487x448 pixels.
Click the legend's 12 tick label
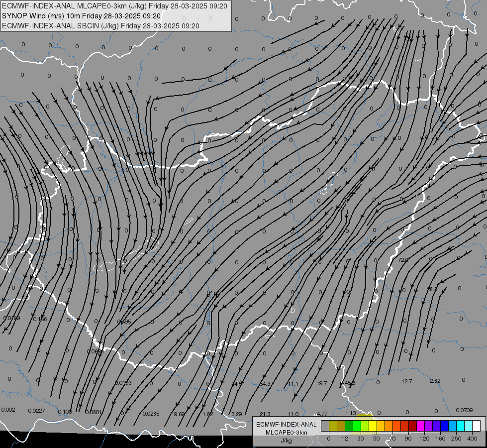[x=345, y=439]
